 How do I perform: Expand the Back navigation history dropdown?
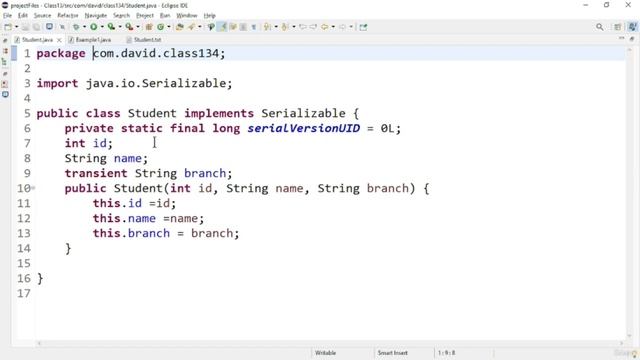coord(333,27)
